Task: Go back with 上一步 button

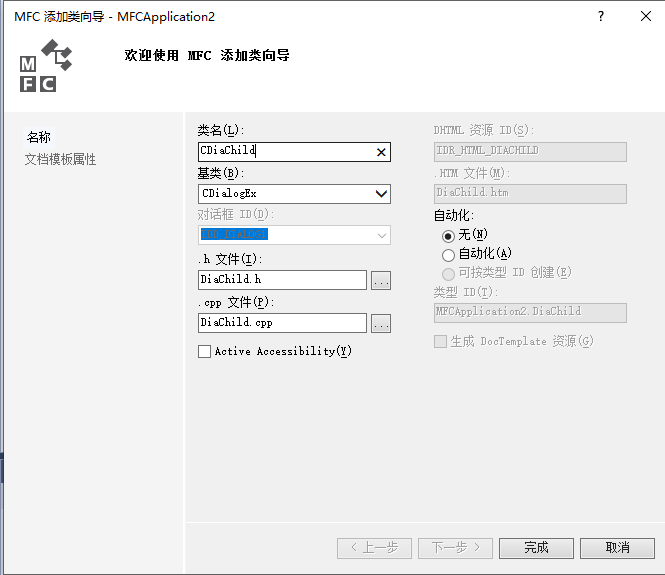Action: tap(374, 548)
